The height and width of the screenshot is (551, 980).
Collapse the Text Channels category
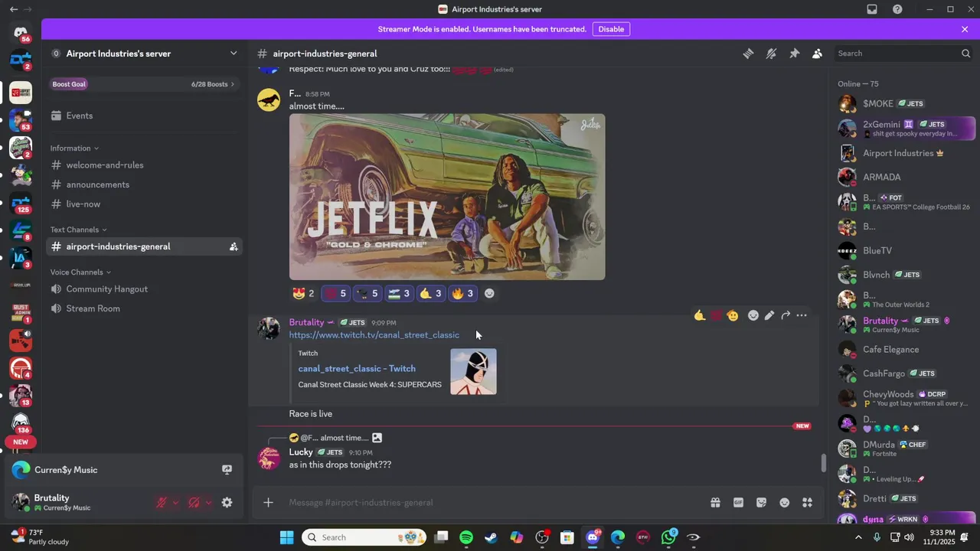point(78,230)
